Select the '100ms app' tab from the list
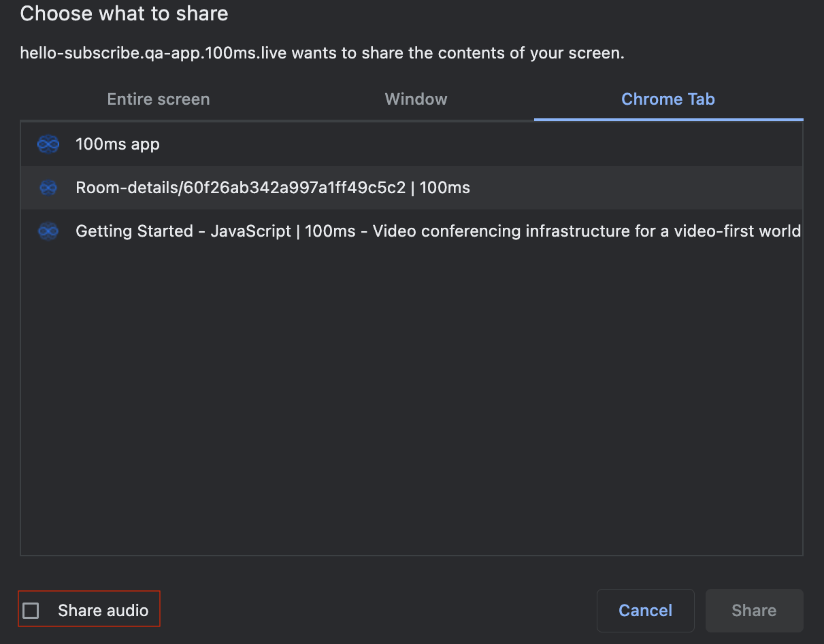The width and height of the screenshot is (824, 644). [117, 144]
